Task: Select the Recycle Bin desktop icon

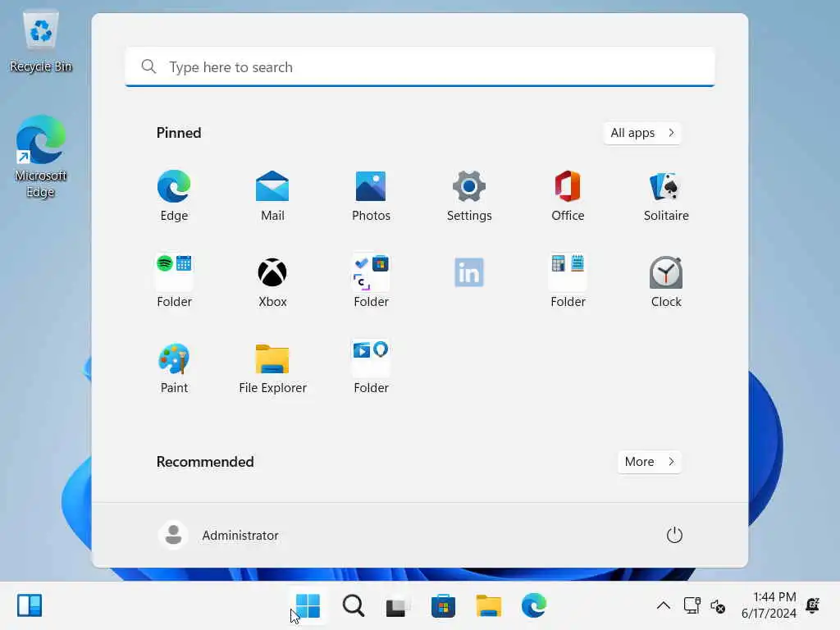Action: pos(41,42)
